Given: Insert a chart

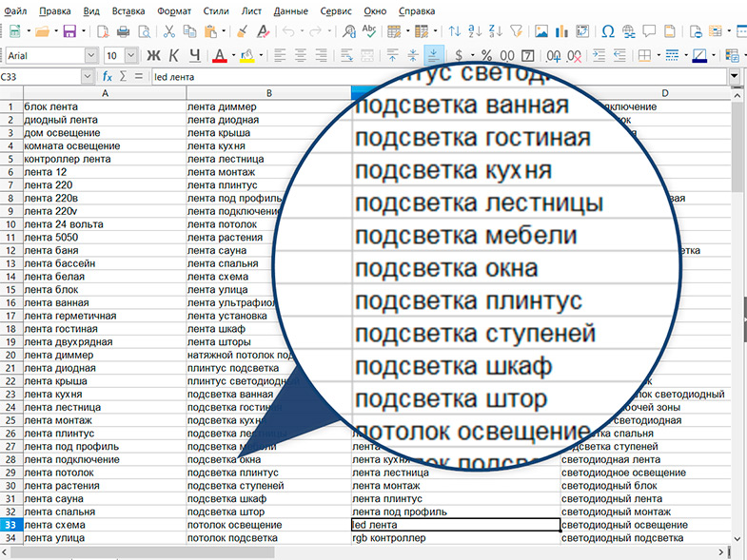Looking at the screenshot, I should point(562,32).
